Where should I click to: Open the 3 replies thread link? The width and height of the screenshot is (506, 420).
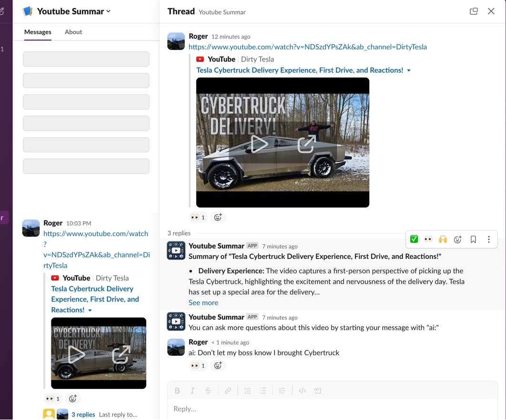[x=83, y=414]
